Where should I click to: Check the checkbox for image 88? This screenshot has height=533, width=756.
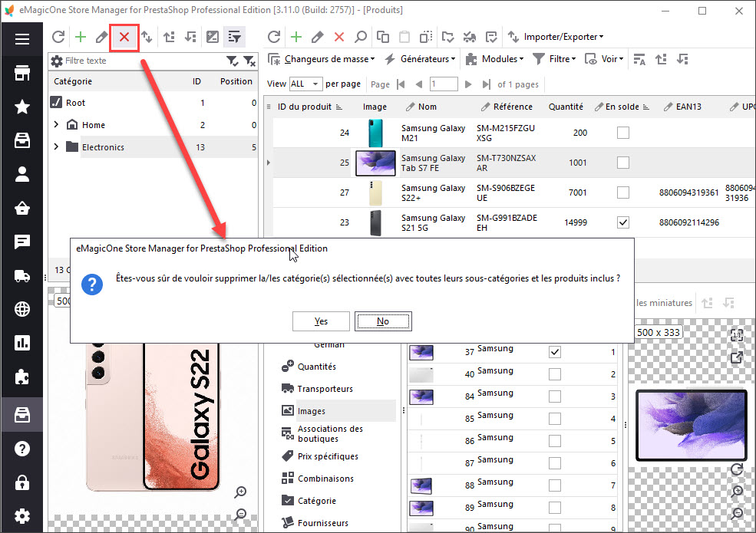555,485
